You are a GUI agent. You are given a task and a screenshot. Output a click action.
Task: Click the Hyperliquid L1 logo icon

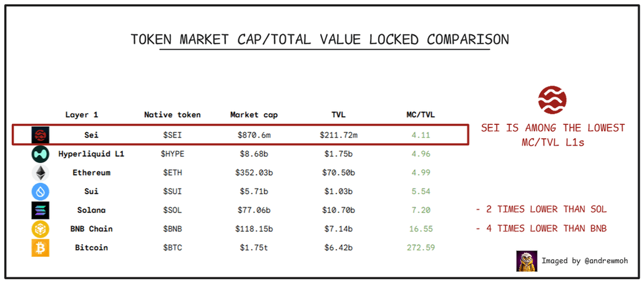point(40,154)
